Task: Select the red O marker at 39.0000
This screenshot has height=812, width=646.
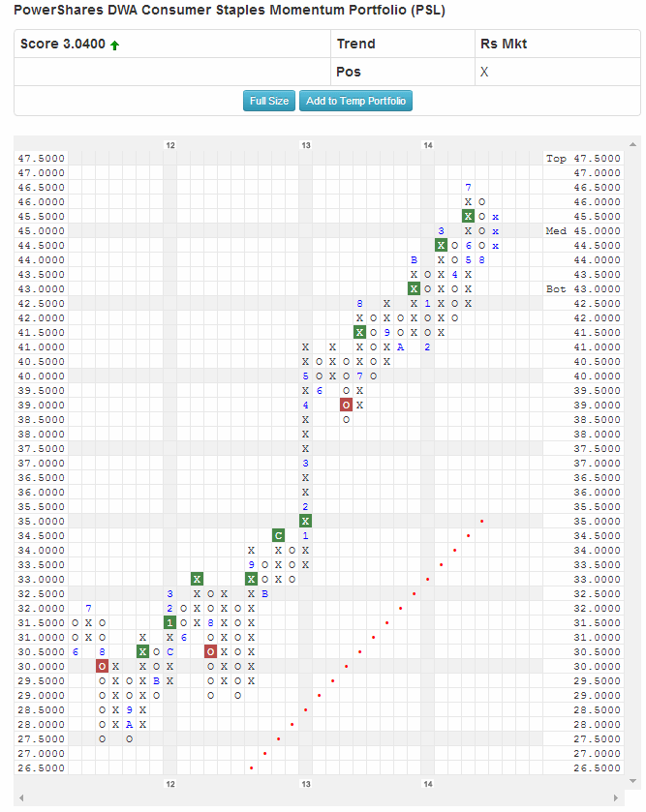Action: click(x=346, y=405)
